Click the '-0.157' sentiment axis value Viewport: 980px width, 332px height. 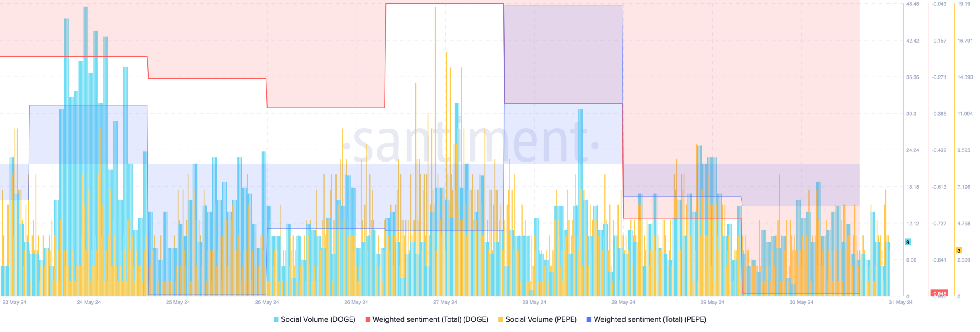[x=939, y=41]
